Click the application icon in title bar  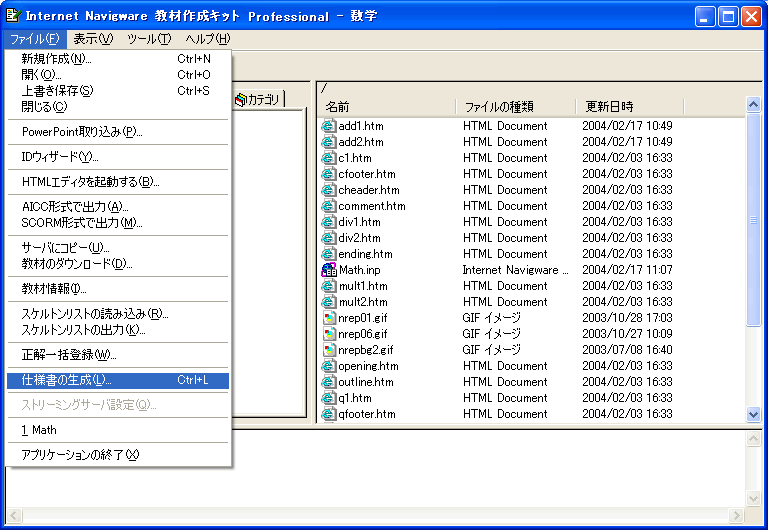pos(13,16)
